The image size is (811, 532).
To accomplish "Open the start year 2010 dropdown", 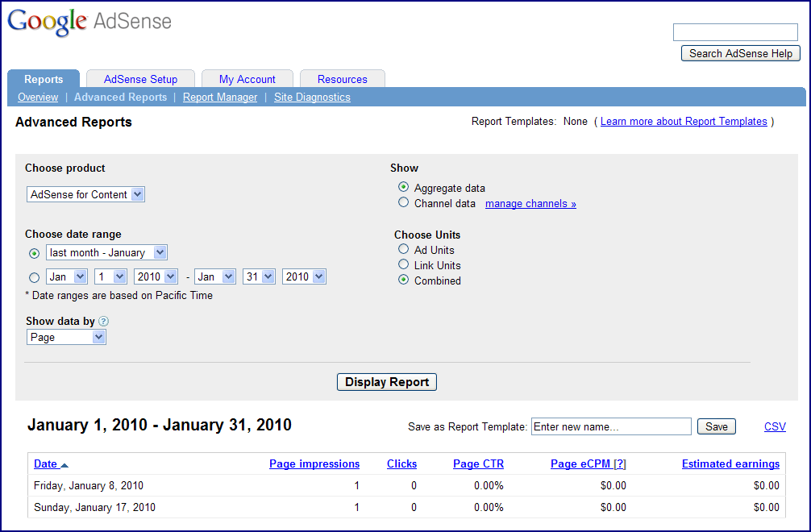I will tap(156, 276).
